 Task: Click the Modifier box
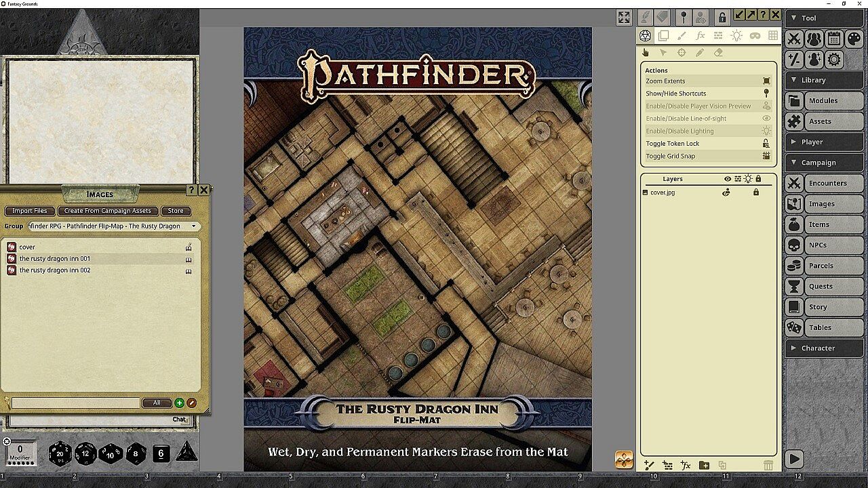20,452
